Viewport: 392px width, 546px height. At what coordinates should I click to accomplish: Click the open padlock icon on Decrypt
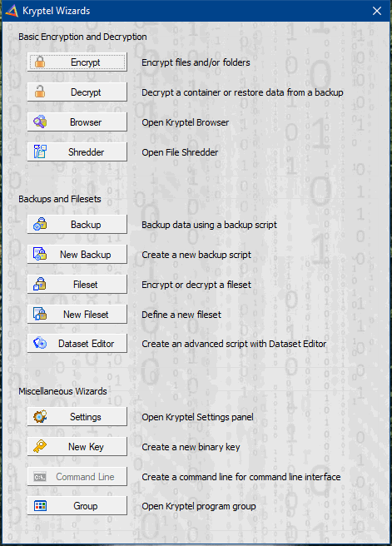(40, 92)
